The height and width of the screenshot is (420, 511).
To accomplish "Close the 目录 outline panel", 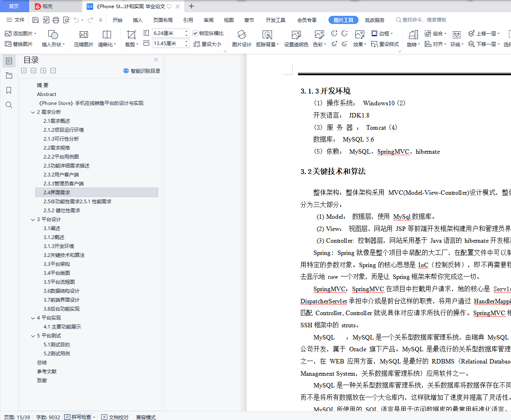I will pos(156,60).
